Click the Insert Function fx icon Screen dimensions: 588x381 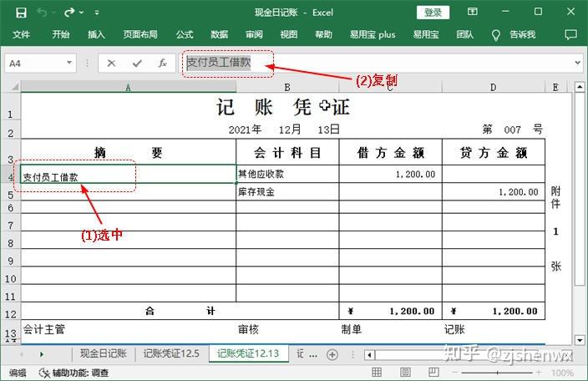click(162, 63)
